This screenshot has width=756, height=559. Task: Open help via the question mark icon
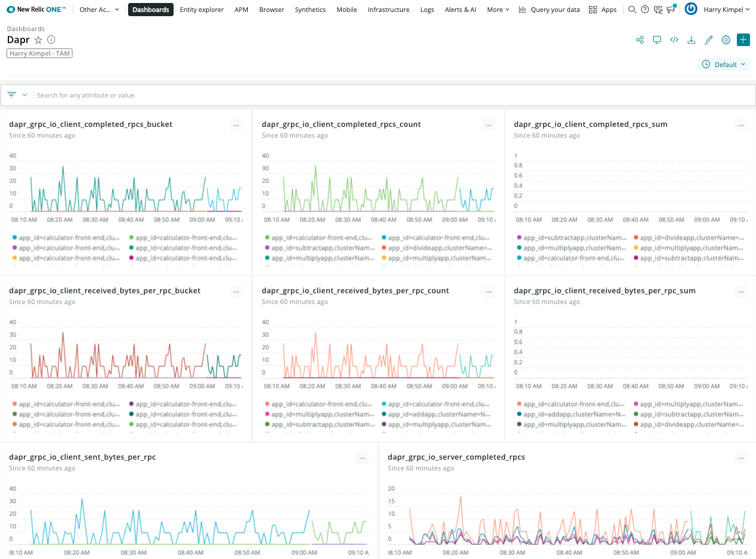tap(645, 10)
